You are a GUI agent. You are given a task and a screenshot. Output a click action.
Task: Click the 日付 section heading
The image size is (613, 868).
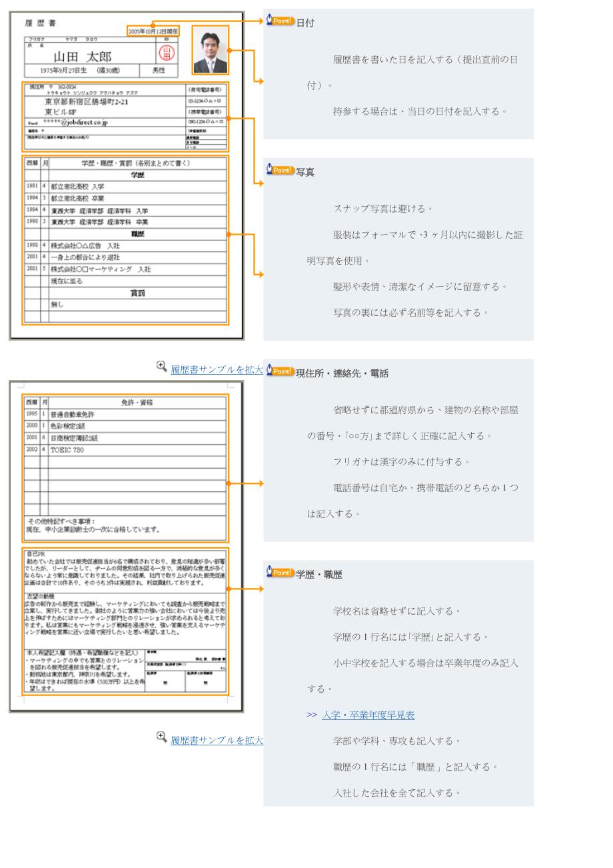point(305,23)
